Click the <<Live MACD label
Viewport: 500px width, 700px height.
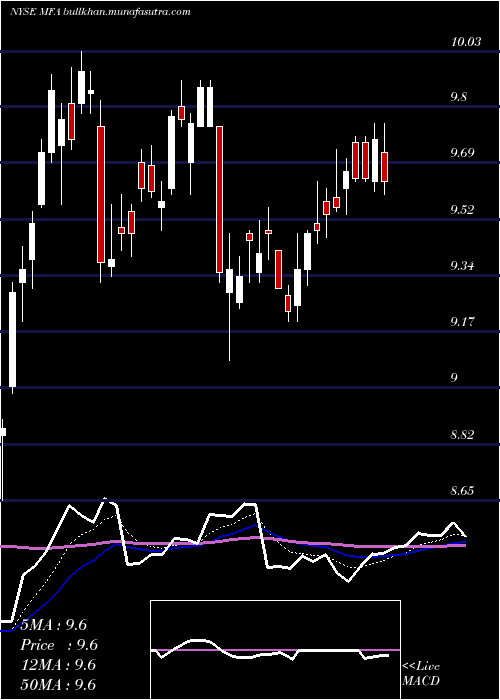pyautogui.click(x=421, y=674)
